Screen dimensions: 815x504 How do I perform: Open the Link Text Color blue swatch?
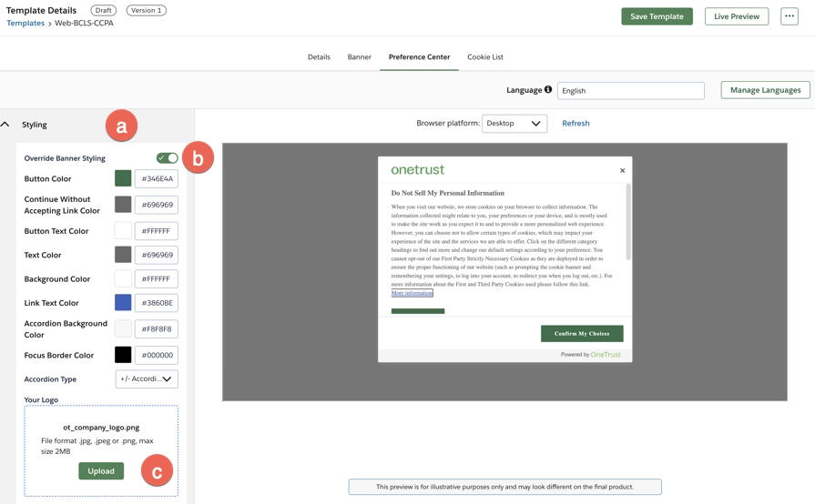[123, 303]
